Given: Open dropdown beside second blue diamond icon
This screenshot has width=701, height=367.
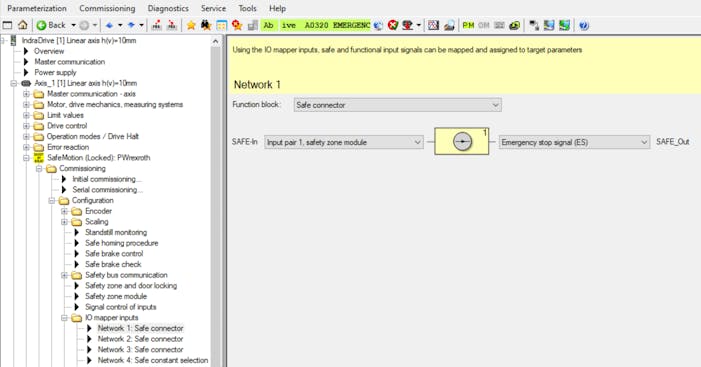Looking at the screenshot, I should click(141, 25).
